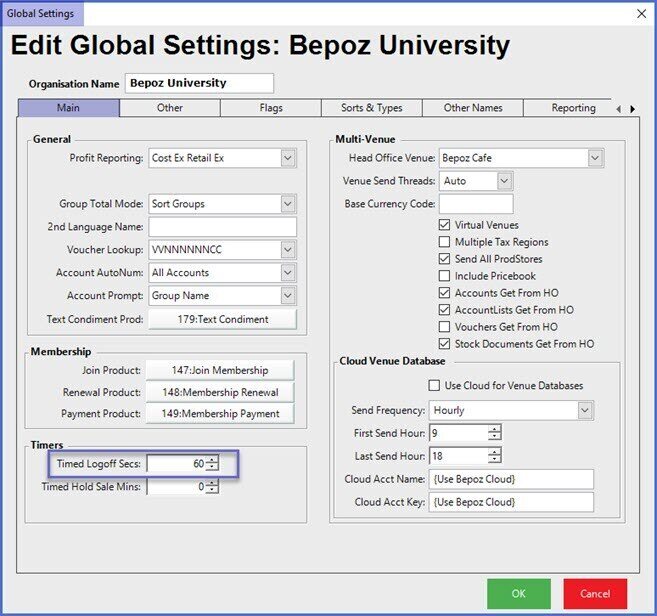Check the Multiple Tax Regions option

click(x=445, y=242)
